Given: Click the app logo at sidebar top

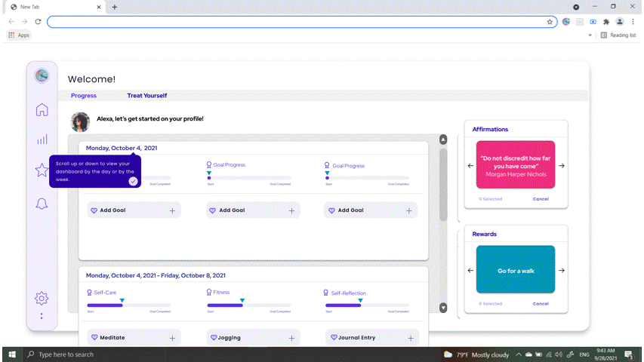Looking at the screenshot, I should click(42, 75).
